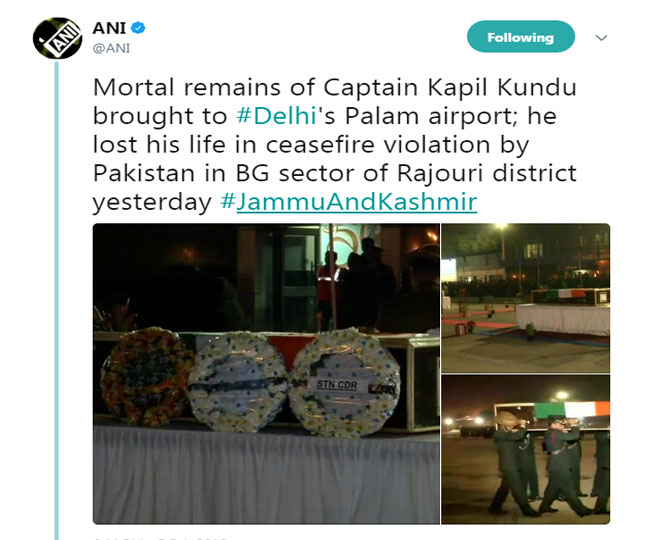Open the cut-off timestamp below the photos
Image resolution: width=650 pixels, height=540 pixels.
(x=160, y=538)
